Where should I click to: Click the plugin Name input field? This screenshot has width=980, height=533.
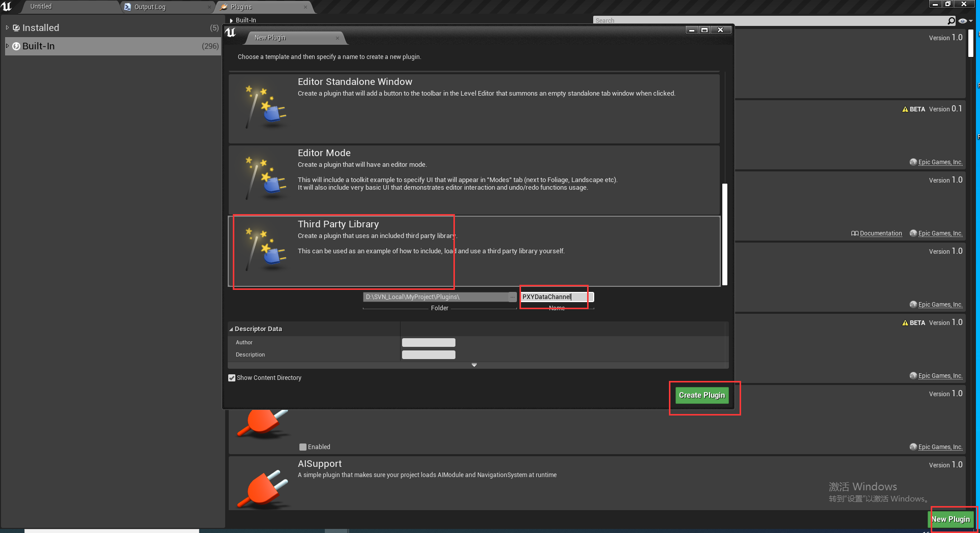[557, 297]
